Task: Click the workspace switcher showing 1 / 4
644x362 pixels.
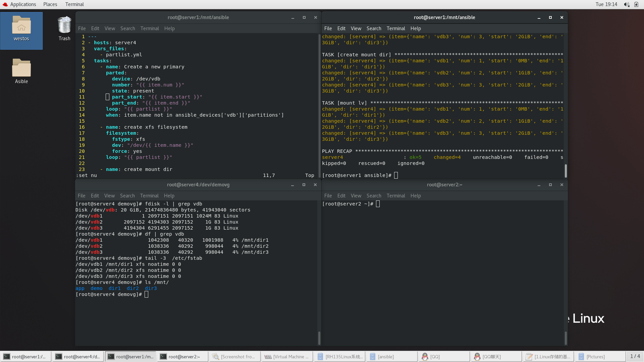Action: (635, 356)
